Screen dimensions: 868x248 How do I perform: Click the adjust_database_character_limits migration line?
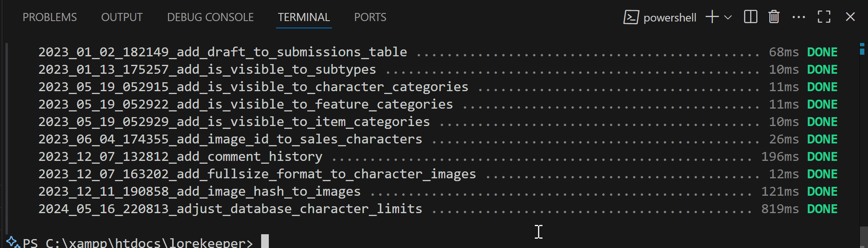click(230, 209)
